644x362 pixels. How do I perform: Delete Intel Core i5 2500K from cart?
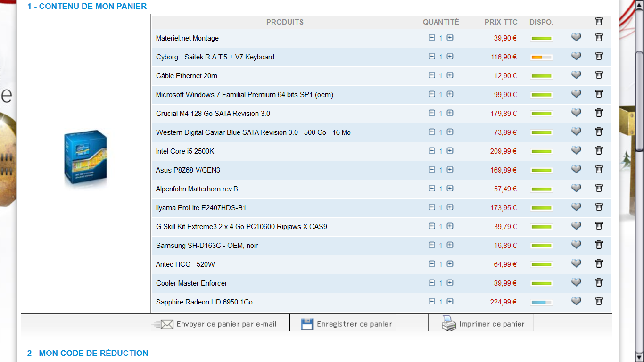click(599, 150)
